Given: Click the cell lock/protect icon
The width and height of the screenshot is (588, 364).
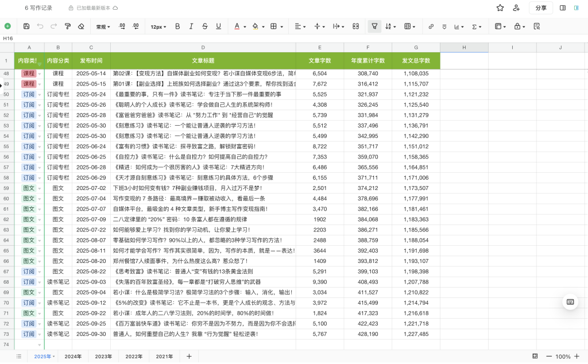Looking at the screenshot, I should pos(517,26).
